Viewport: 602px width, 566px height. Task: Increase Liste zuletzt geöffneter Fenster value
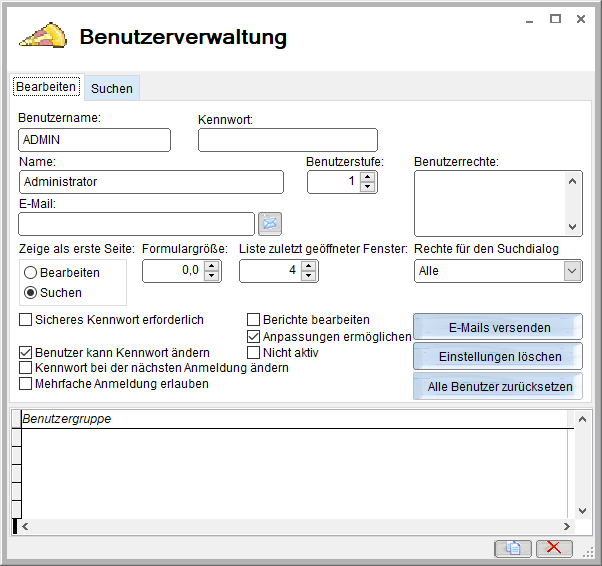coord(308,266)
